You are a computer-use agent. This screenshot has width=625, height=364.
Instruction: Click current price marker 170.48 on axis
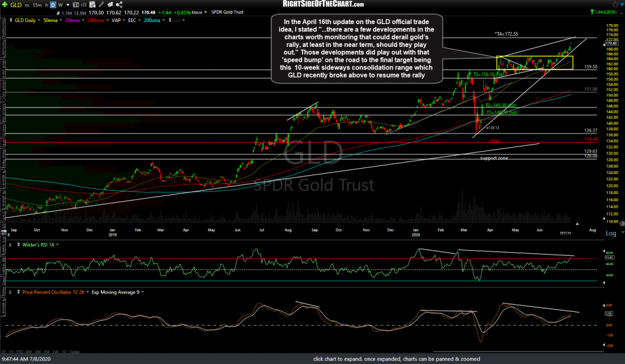[611, 43]
